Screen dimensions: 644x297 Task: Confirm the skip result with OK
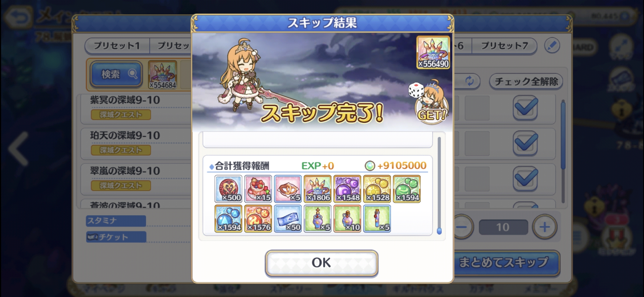pos(321,263)
